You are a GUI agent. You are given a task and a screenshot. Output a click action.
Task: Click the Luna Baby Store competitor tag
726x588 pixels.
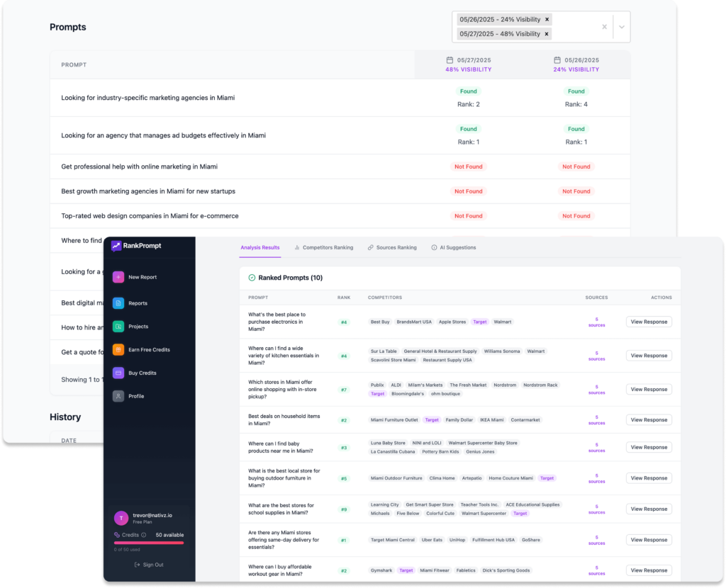[388, 443]
